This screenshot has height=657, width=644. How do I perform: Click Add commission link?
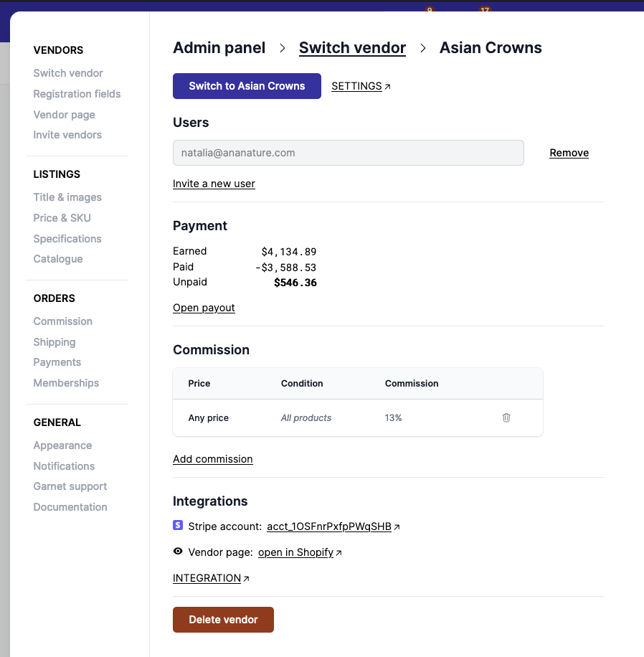click(x=212, y=459)
